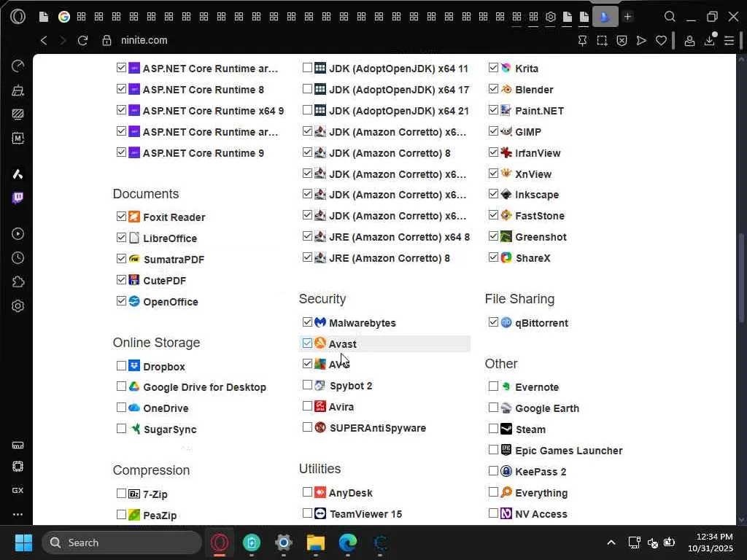Viewport: 747px width, 560px height.
Task: Click the Avira app icon
Action: coord(320,406)
